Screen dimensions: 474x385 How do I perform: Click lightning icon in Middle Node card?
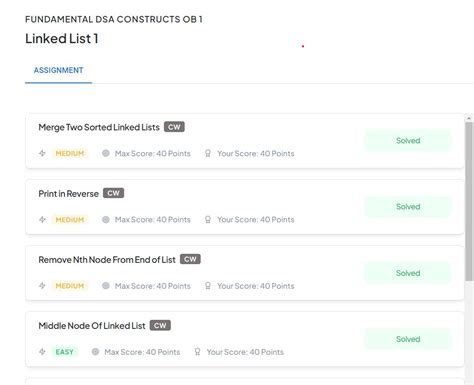42,352
